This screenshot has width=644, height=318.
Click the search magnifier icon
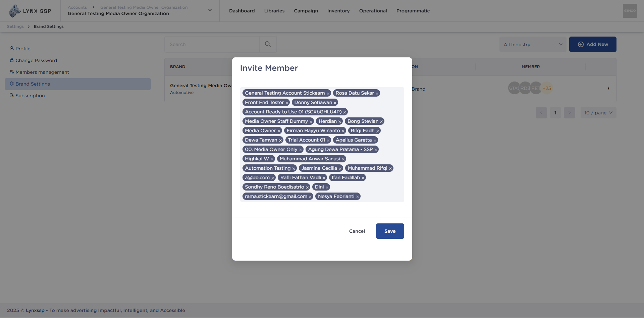pyautogui.click(x=268, y=44)
